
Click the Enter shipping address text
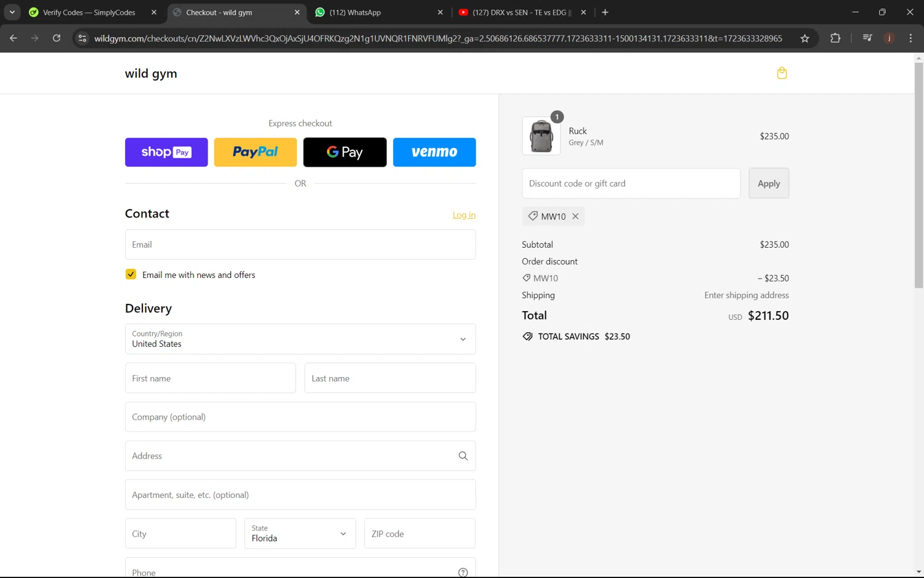[x=747, y=295]
